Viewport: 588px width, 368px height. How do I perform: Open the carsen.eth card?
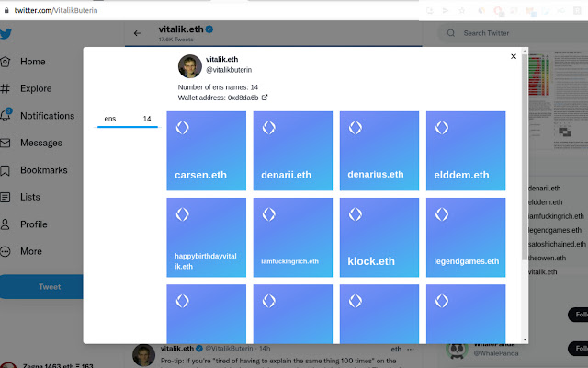pyautogui.click(x=206, y=151)
